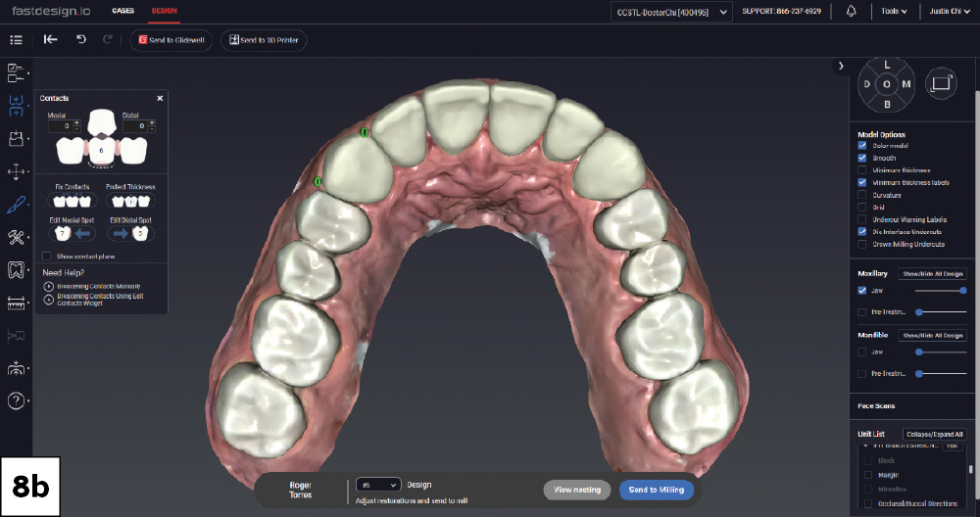The width and height of the screenshot is (980, 517).
Task: Play Broadening Contacts Manually help video
Action: pos(48,286)
